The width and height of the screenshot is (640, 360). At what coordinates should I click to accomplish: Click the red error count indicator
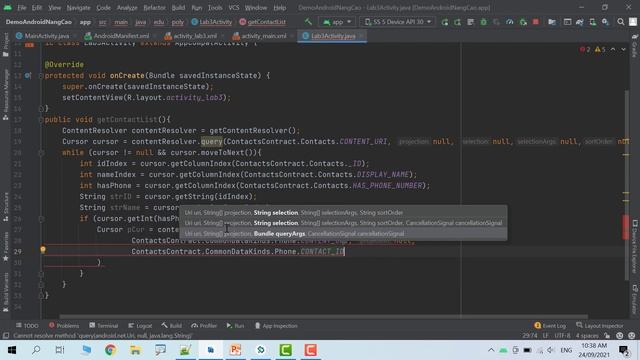(585, 49)
